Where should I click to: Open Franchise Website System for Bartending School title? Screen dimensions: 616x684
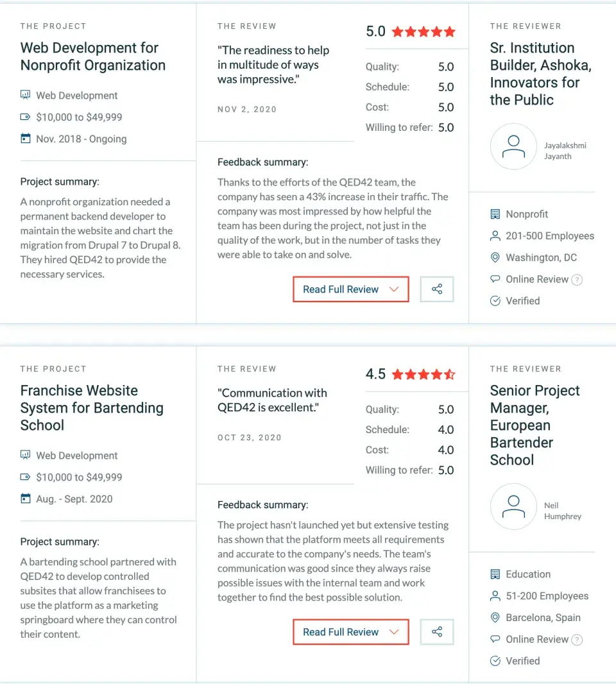(92, 407)
